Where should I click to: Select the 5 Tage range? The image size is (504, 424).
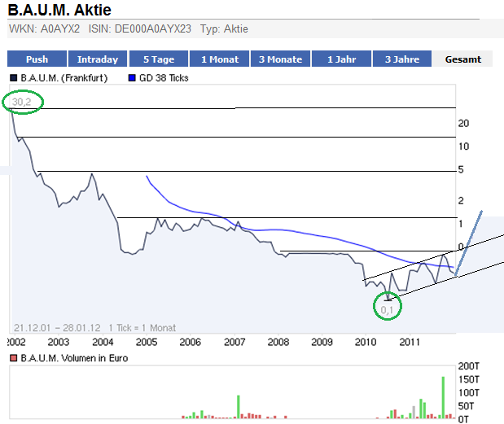pos(158,59)
